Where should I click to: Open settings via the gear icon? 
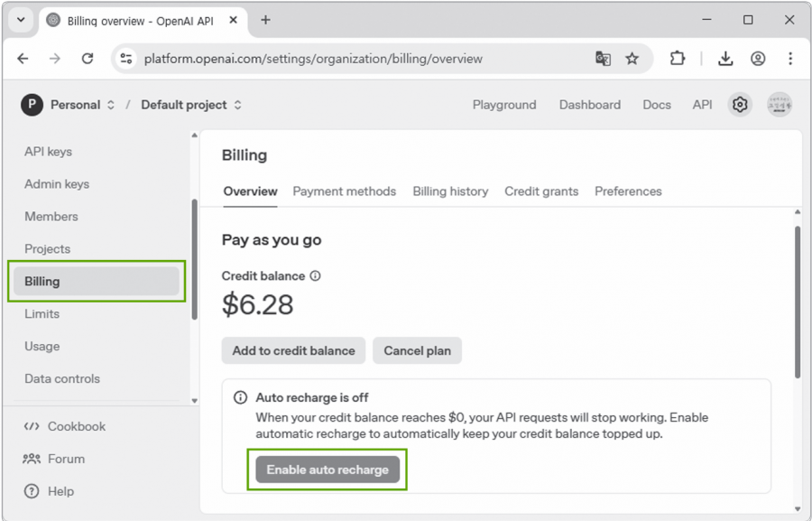740,105
